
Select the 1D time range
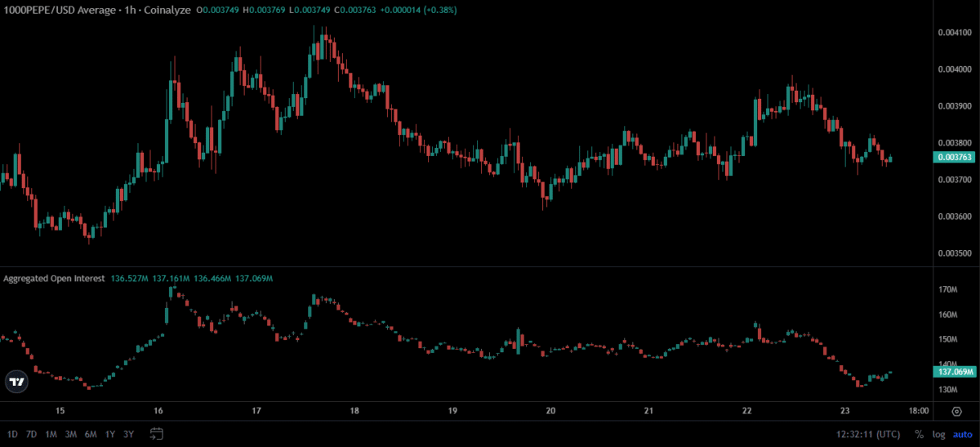[x=12, y=434]
